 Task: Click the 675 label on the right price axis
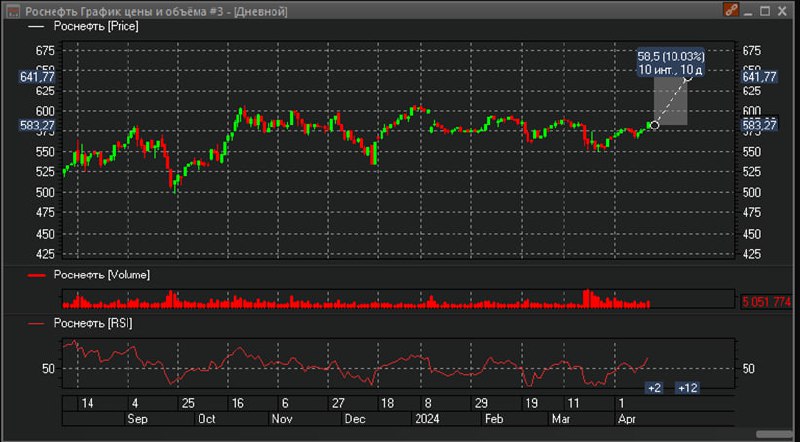tap(752, 51)
